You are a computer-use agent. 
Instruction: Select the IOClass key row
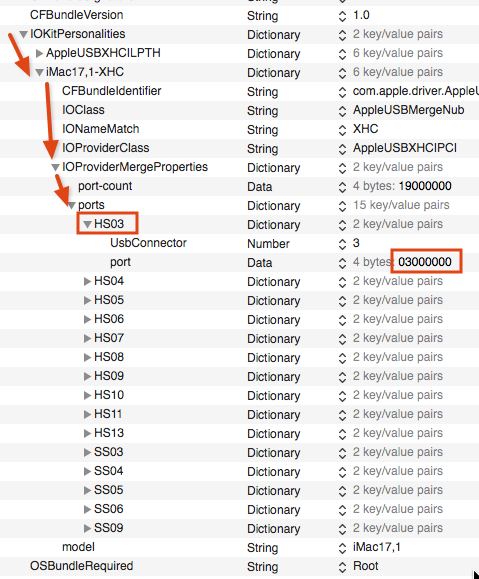[239, 110]
